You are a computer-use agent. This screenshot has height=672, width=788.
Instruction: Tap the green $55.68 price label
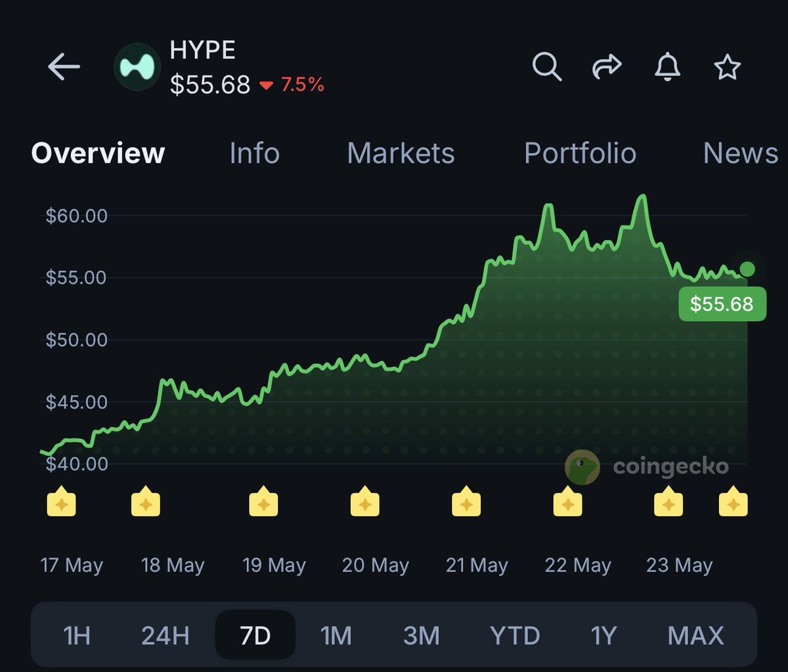(722, 304)
